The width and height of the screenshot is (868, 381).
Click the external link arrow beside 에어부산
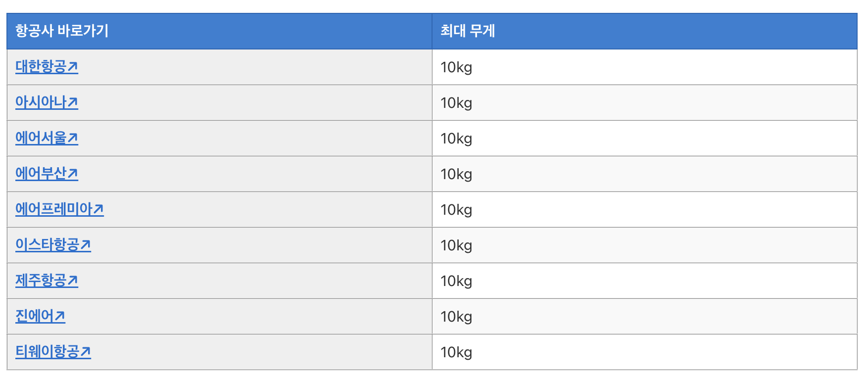(x=73, y=172)
